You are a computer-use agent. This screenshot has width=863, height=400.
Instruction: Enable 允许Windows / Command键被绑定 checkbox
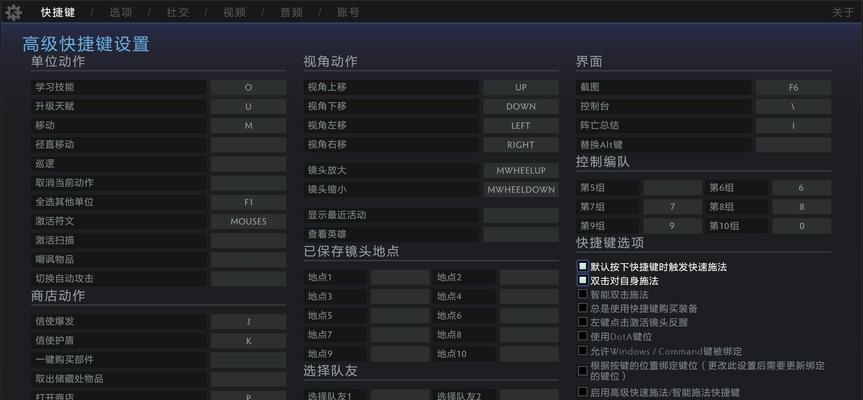[x=582, y=350]
